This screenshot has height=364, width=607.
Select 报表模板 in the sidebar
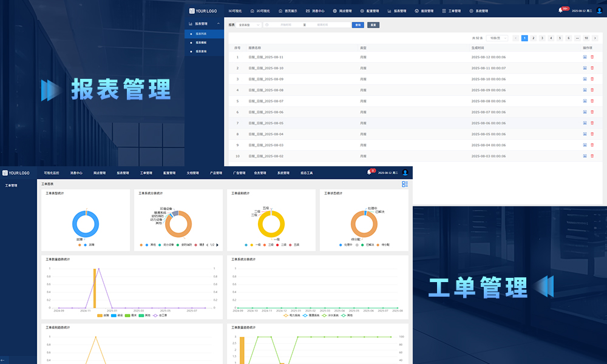pos(201,42)
